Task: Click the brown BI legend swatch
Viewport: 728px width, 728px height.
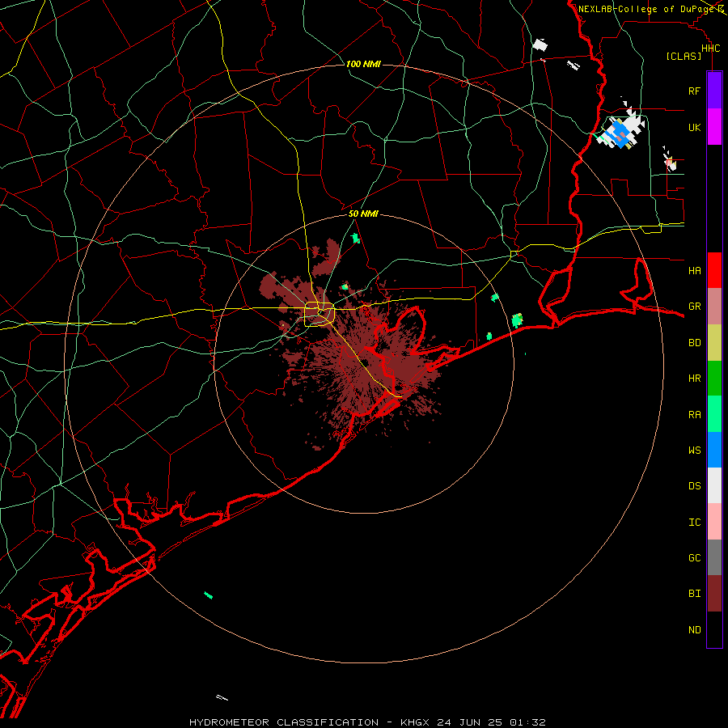Action: [x=714, y=594]
